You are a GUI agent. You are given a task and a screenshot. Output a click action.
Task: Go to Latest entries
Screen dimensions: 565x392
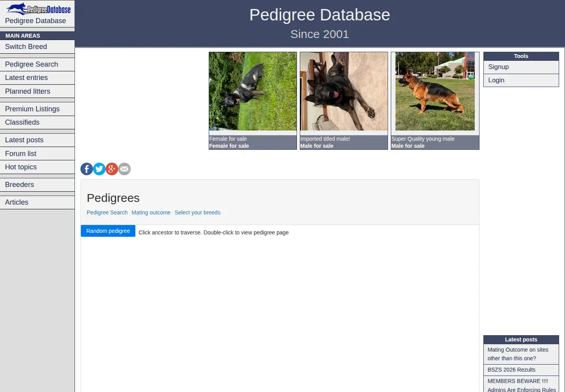coord(37,78)
